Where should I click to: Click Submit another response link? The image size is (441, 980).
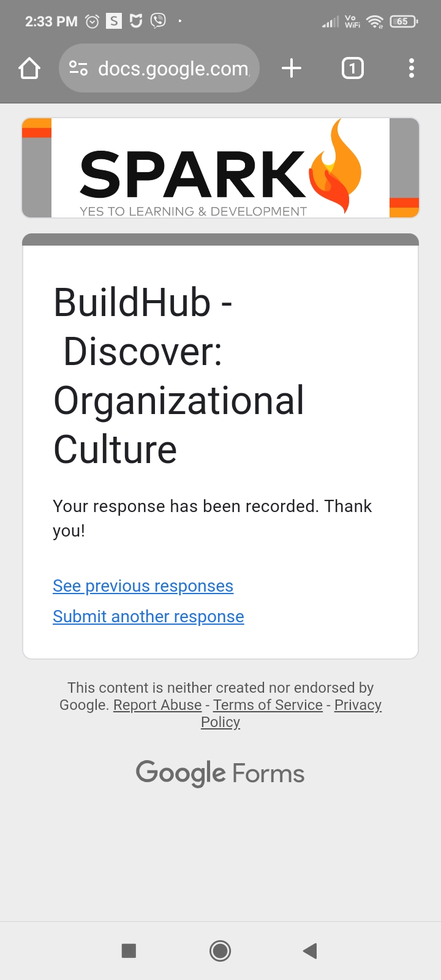point(148,617)
